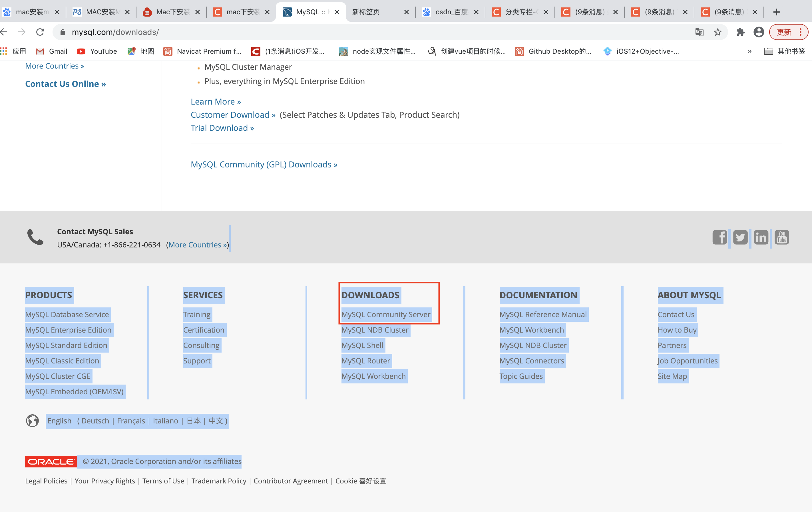Open Chrome update menu button

point(788,32)
